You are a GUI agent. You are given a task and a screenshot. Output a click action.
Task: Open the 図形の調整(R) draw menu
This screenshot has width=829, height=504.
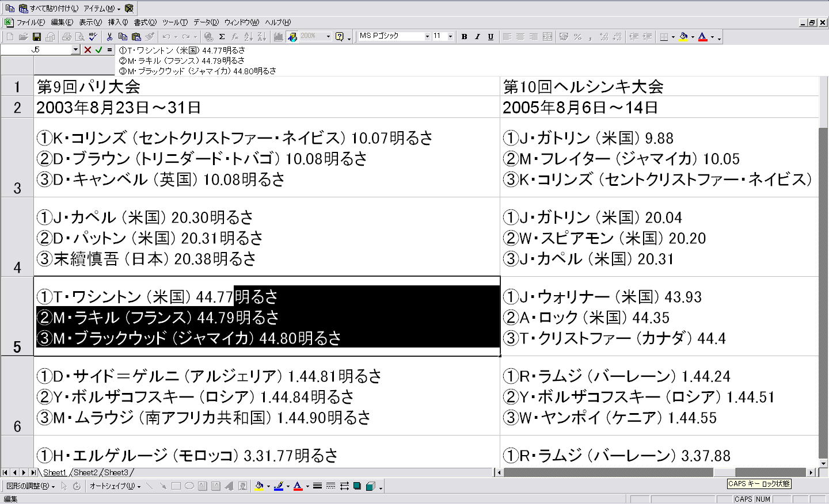click(x=31, y=486)
